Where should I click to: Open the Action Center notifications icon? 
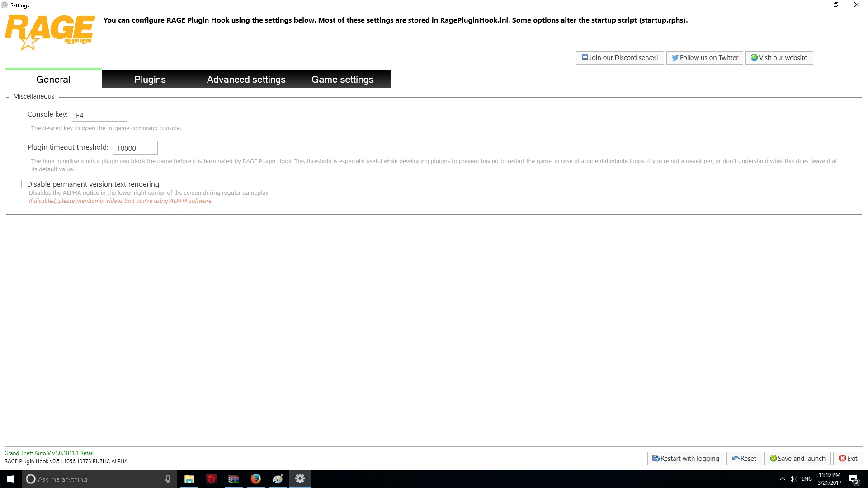click(x=854, y=479)
